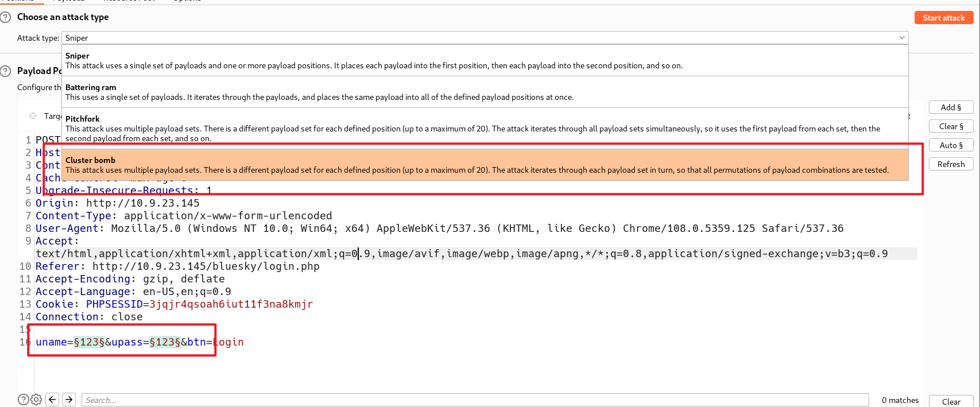Image resolution: width=980 pixels, height=407 pixels.
Task: Open help for Payload Positions section
Action: (6, 71)
